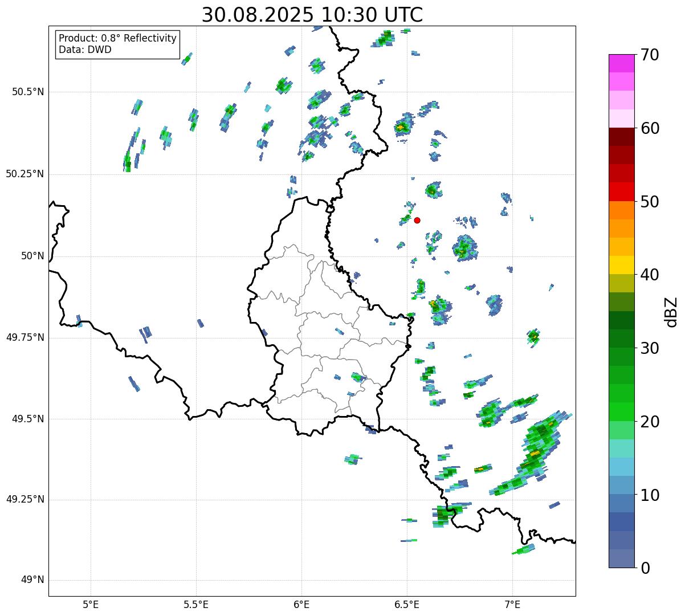The width and height of the screenshot is (685, 616).
Task: Click the 50.5°N latitude axis label
Action: click(28, 92)
